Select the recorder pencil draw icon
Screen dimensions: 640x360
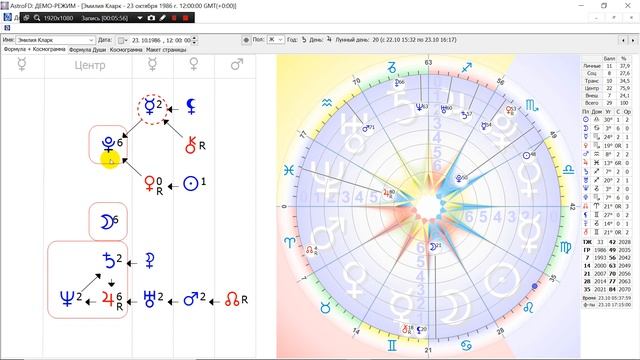pyautogui.click(x=162, y=18)
